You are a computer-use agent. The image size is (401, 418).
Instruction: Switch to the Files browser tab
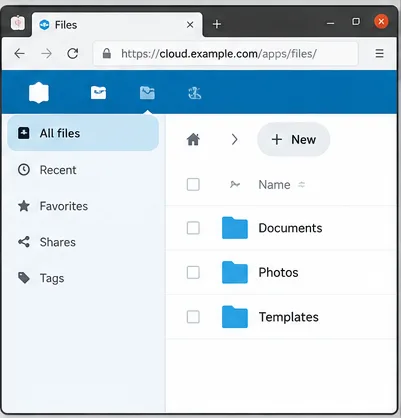(117, 25)
